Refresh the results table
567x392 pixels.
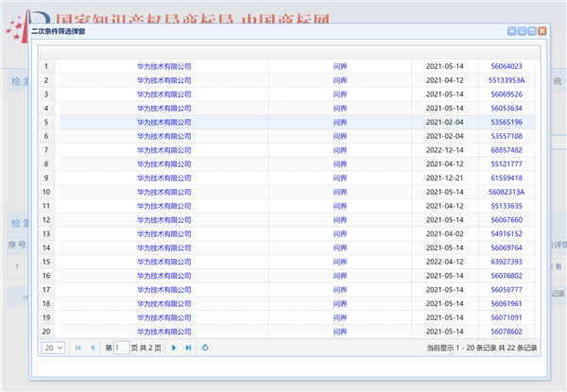click(205, 348)
